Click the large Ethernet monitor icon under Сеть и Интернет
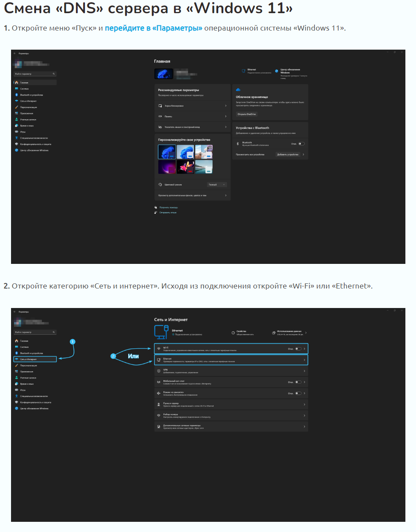The image size is (416, 532). click(x=161, y=332)
